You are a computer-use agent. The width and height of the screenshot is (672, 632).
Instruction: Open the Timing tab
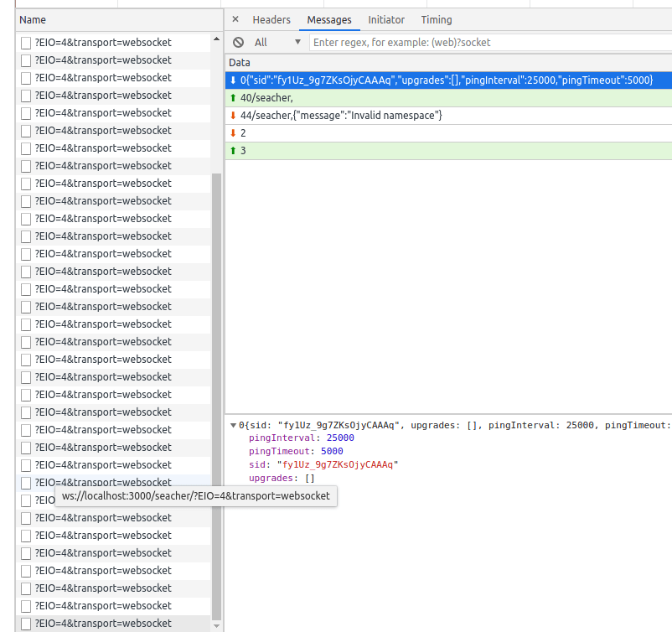[437, 20]
